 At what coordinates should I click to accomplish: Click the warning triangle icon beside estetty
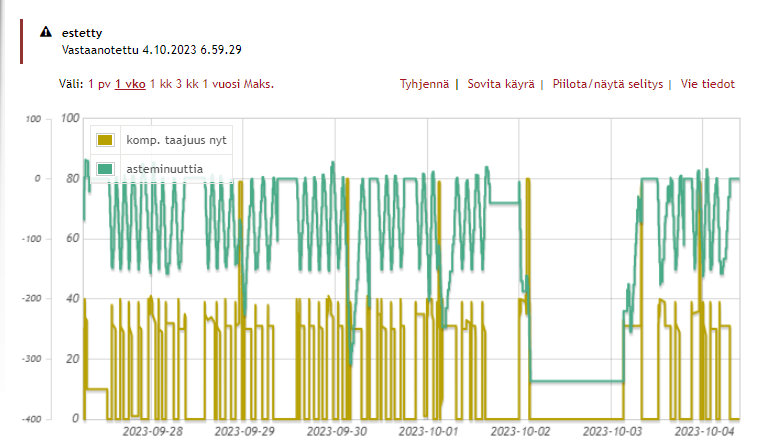[46, 32]
